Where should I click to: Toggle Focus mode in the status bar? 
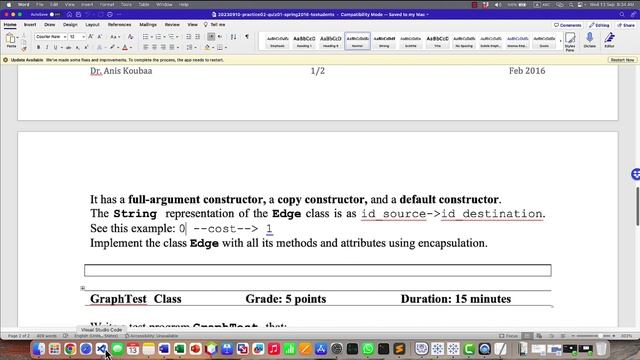point(508,336)
